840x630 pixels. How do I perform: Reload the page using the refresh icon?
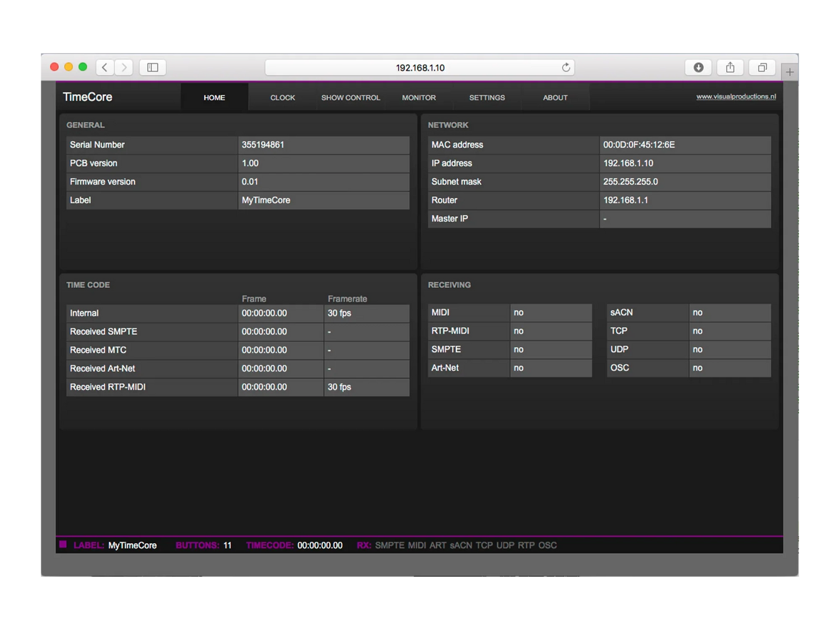[566, 67]
